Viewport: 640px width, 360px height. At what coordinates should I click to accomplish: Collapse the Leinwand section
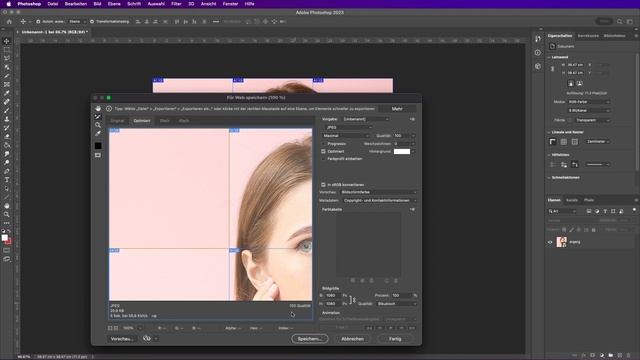coord(549,57)
